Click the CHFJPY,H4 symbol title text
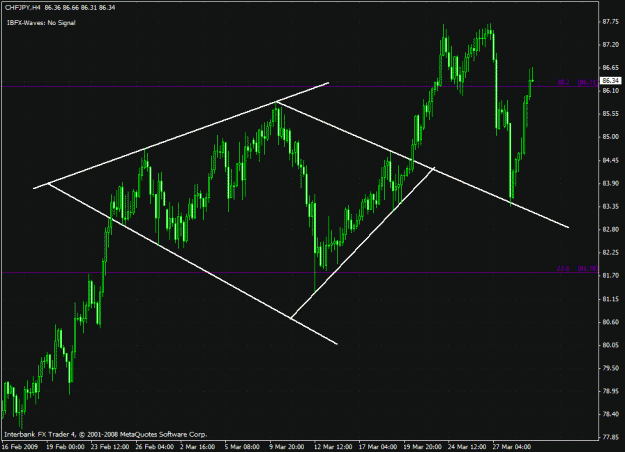This screenshot has width=625, height=452. (23, 8)
